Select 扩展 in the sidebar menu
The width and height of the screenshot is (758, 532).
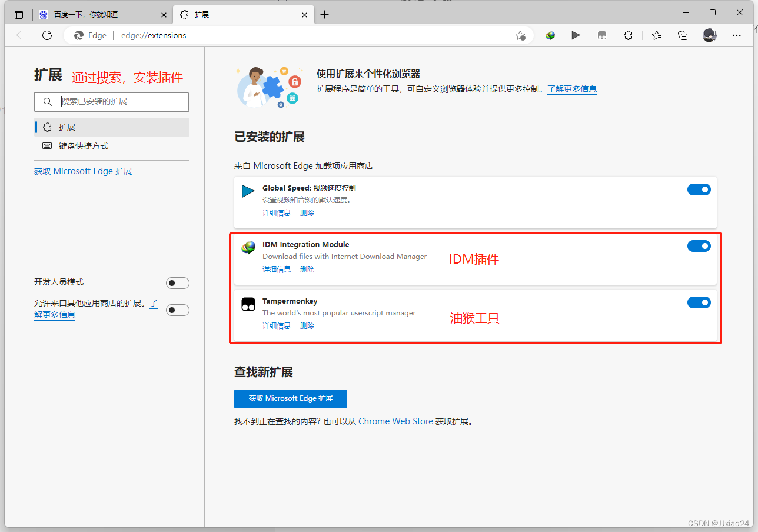(112, 127)
